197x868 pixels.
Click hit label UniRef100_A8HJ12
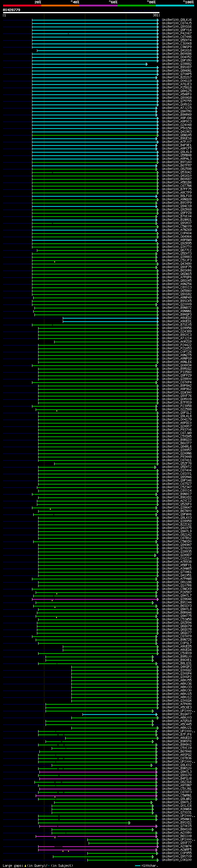(x=177, y=697)
